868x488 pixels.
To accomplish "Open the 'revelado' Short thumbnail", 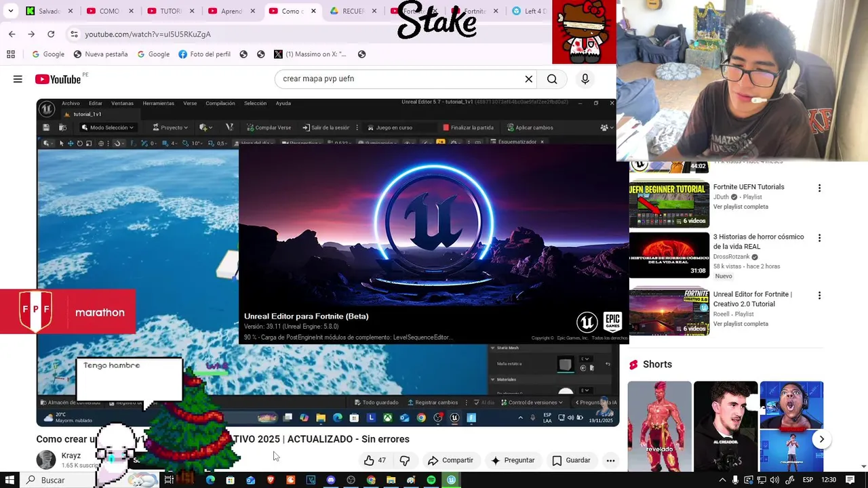I will (659, 426).
